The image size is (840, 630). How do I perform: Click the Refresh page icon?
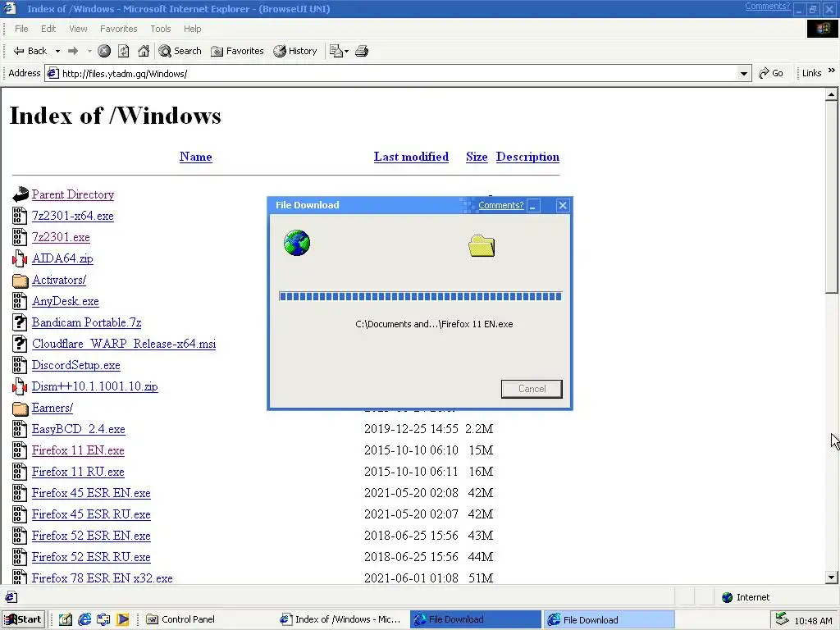point(124,51)
